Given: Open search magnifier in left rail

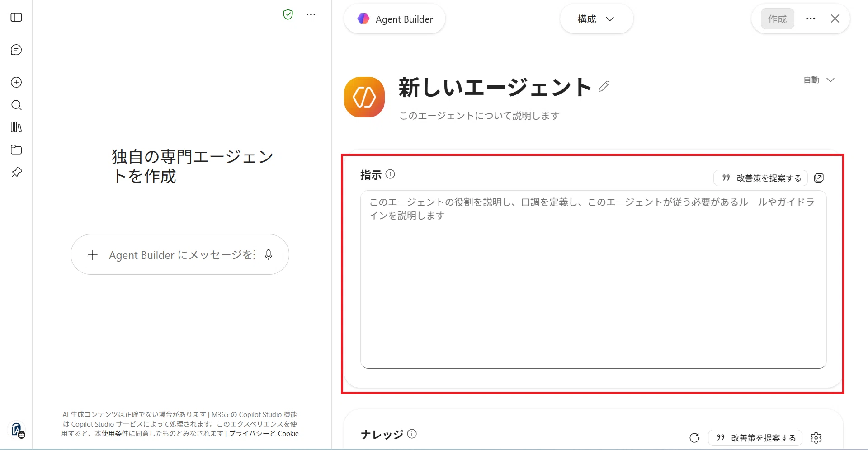Looking at the screenshot, I should [16, 105].
